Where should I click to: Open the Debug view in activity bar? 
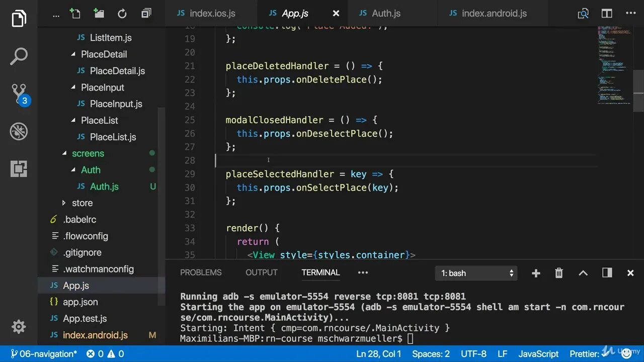pos(19,132)
